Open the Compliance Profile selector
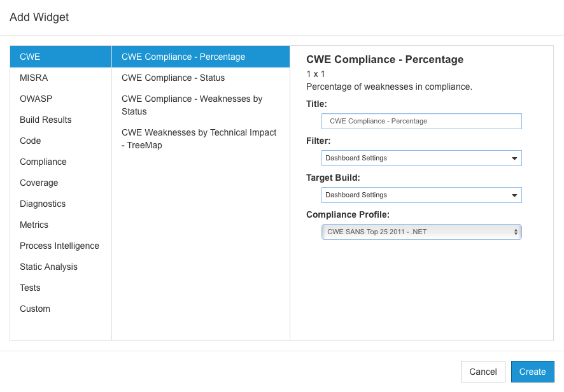This screenshot has height=392, width=564. click(421, 232)
